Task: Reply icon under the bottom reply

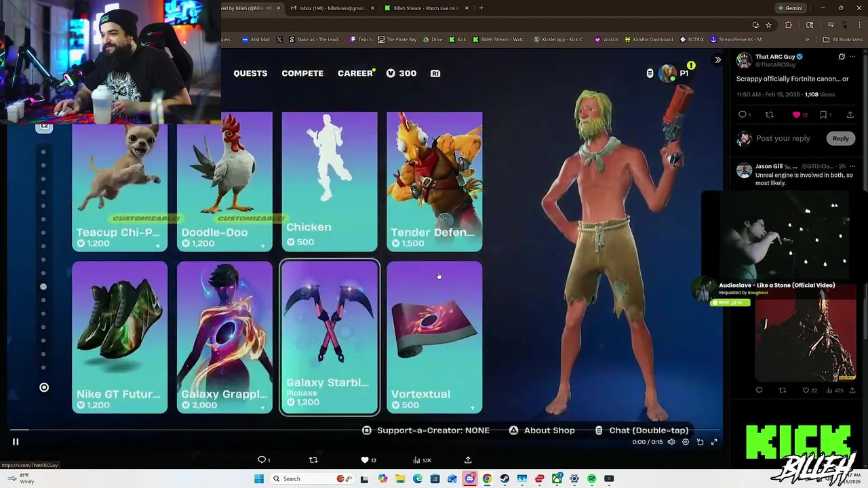Action: click(x=759, y=390)
